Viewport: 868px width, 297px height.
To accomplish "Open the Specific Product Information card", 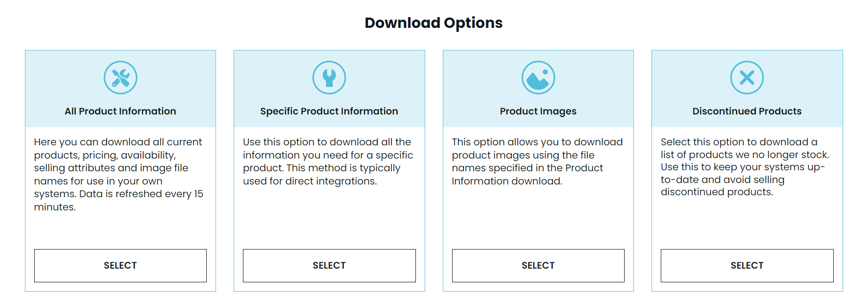I will (329, 265).
